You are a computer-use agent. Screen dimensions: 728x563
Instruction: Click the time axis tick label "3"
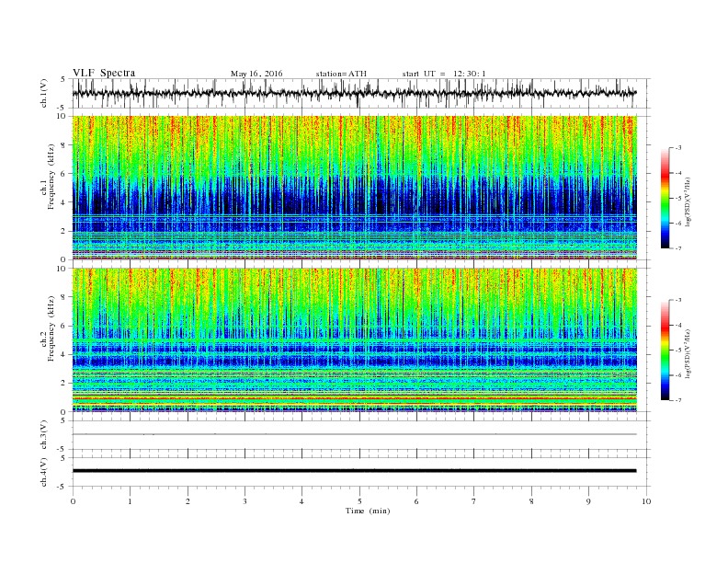pos(245,501)
